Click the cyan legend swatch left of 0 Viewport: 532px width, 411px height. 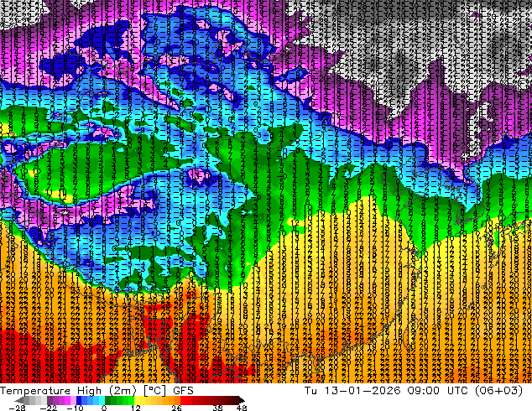pos(102,400)
